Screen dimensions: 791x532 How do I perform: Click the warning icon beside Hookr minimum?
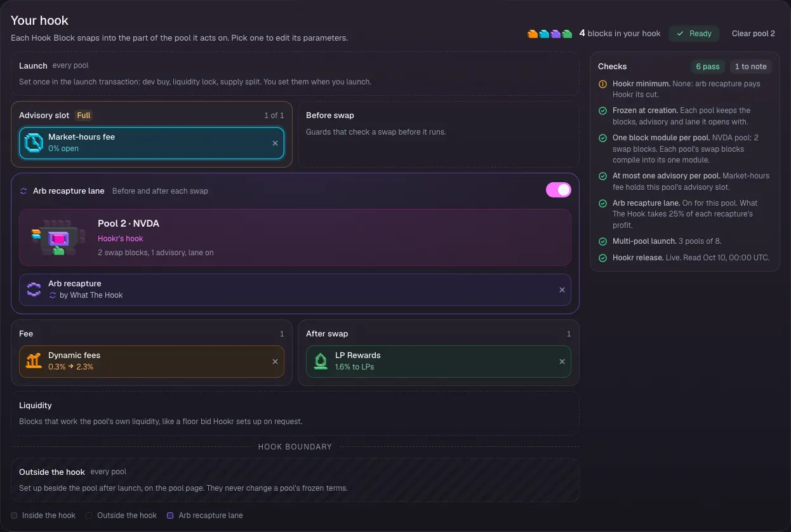(602, 84)
